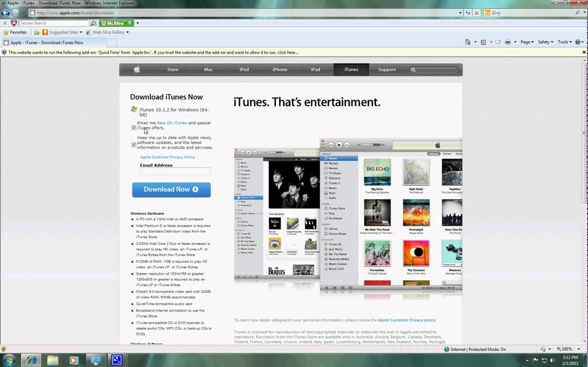Click the Email Address input field
Image resolution: width=588 pixels, height=367 pixels.
[175, 171]
